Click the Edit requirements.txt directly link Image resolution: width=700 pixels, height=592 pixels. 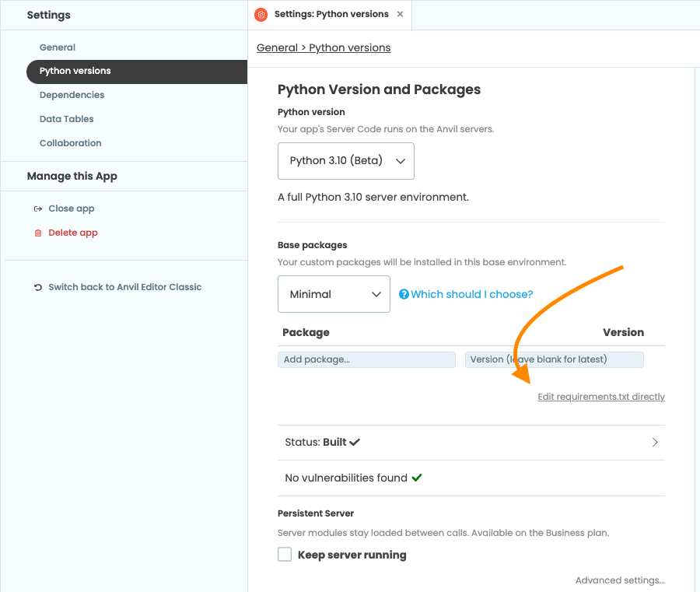click(601, 397)
